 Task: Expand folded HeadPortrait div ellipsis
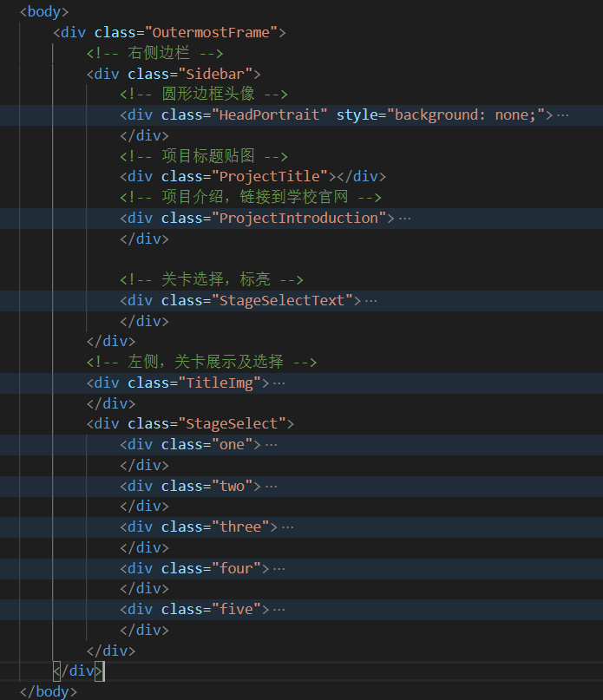[x=563, y=115]
